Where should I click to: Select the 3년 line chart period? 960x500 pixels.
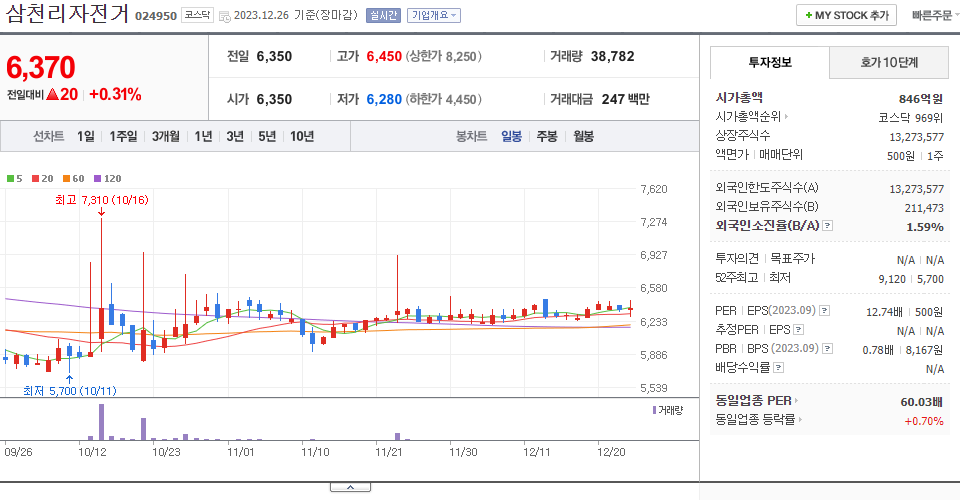[x=234, y=136]
